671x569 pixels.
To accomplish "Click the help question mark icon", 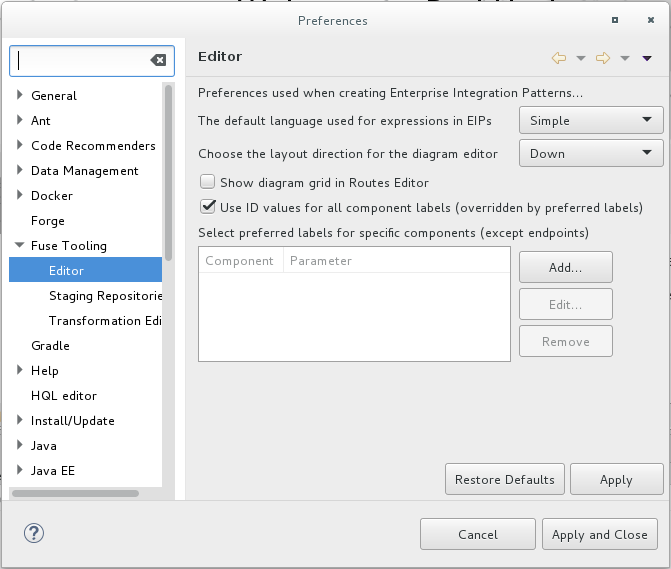I will pos(32,534).
